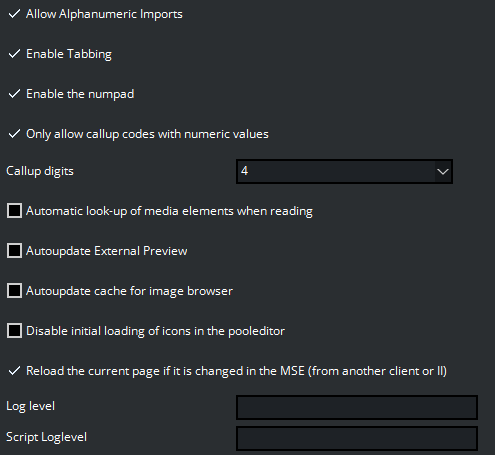Focus the Script Loglevel input field
495x455 pixels.
tap(357, 438)
